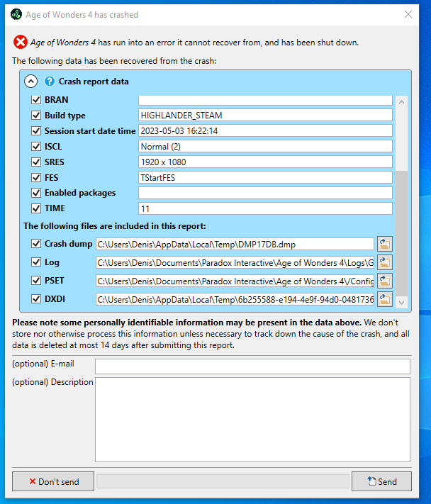Screen dimensions: 431x504
Task: Click the scrollbar up arrow
Action: [x=401, y=102]
